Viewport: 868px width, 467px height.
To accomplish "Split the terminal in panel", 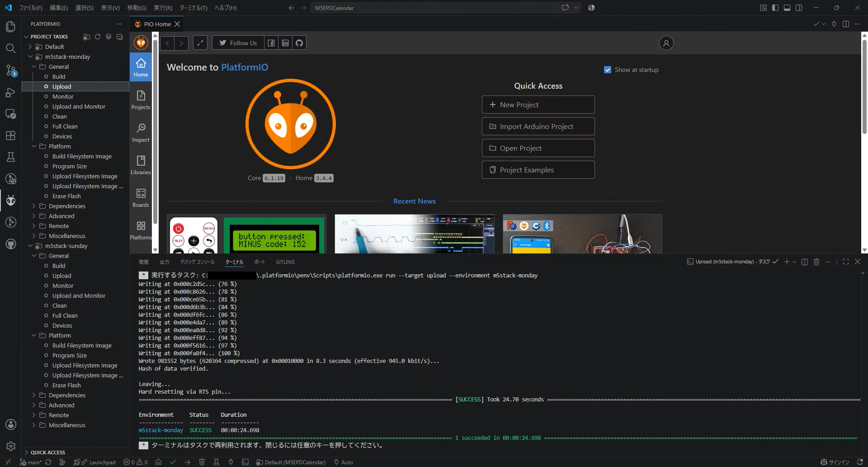I will 805,262.
